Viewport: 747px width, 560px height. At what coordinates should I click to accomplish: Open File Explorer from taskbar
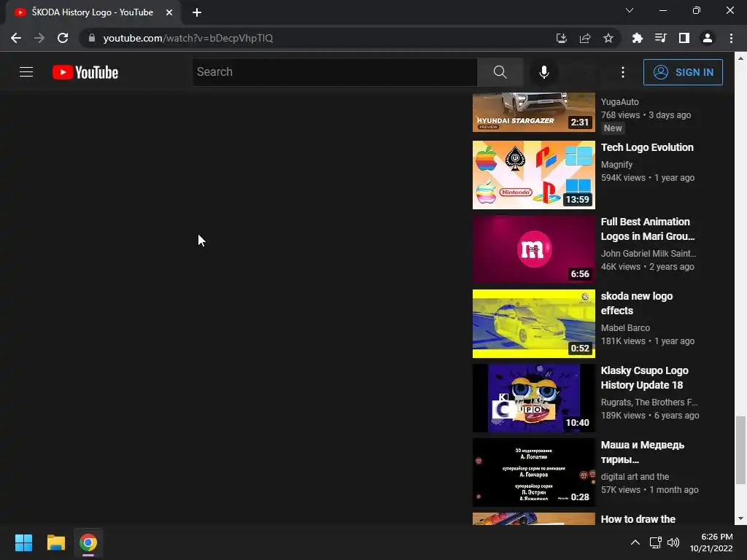55,542
